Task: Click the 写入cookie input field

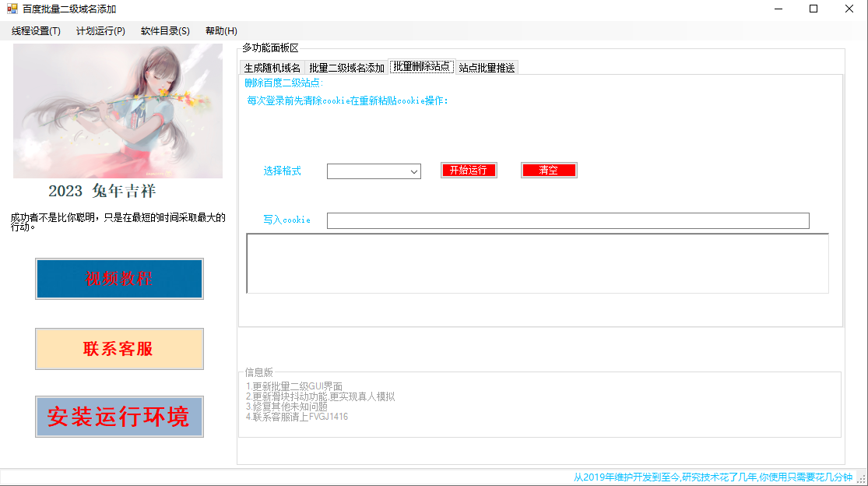Action: (568, 220)
